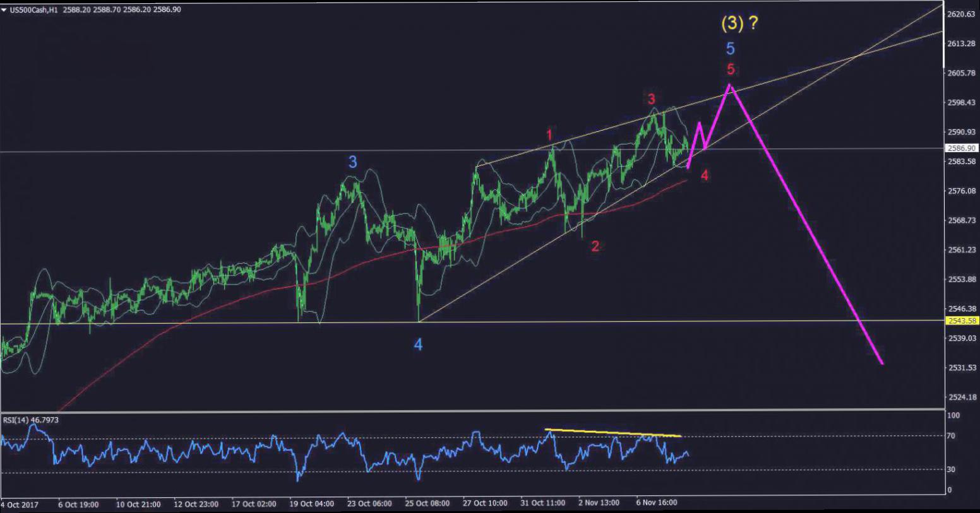Click the red wave 4 label
The height and width of the screenshot is (513, 980).
[705, 175]
